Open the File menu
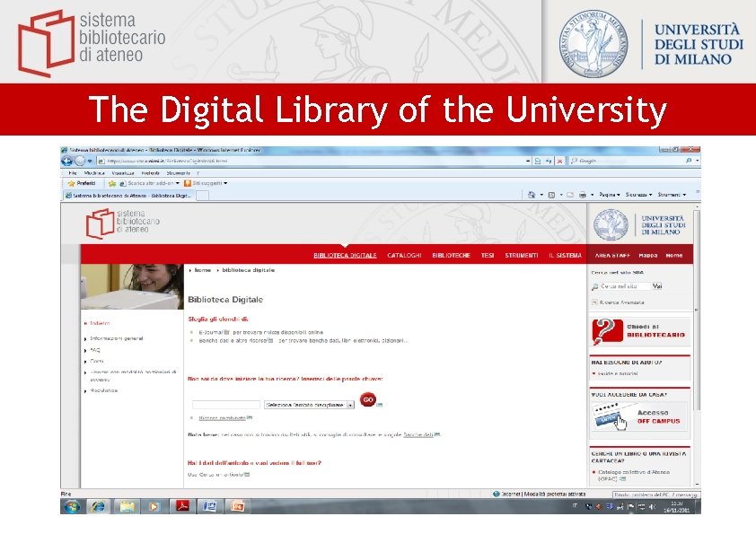This screenshot has width=756, height=534. click(x=73, y=173)
